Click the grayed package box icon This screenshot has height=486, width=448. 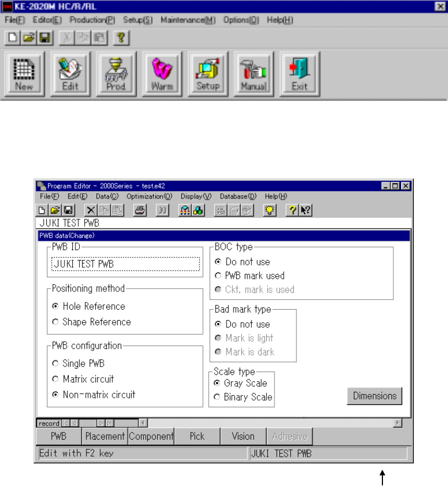pyautogui.click(x=247, y=210)
